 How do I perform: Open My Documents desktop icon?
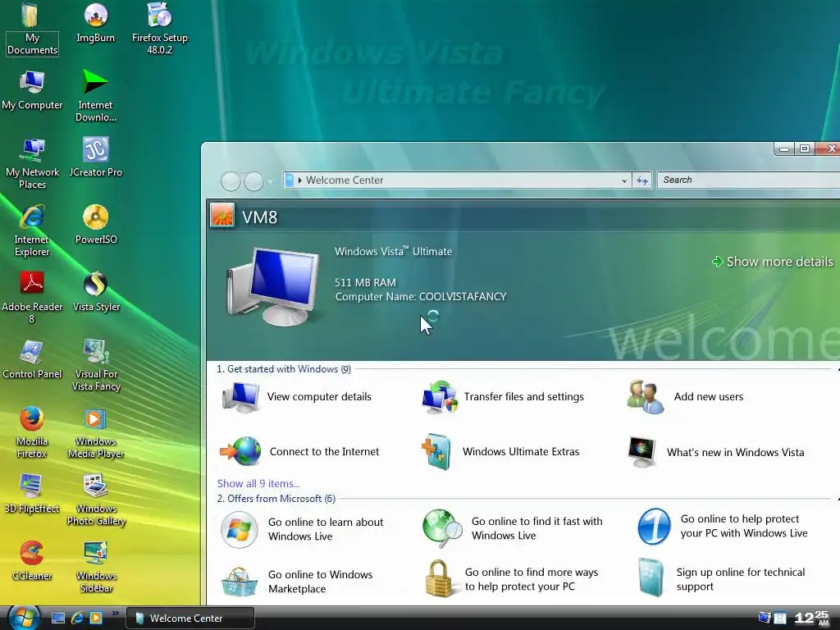click(x=32, y=30)
